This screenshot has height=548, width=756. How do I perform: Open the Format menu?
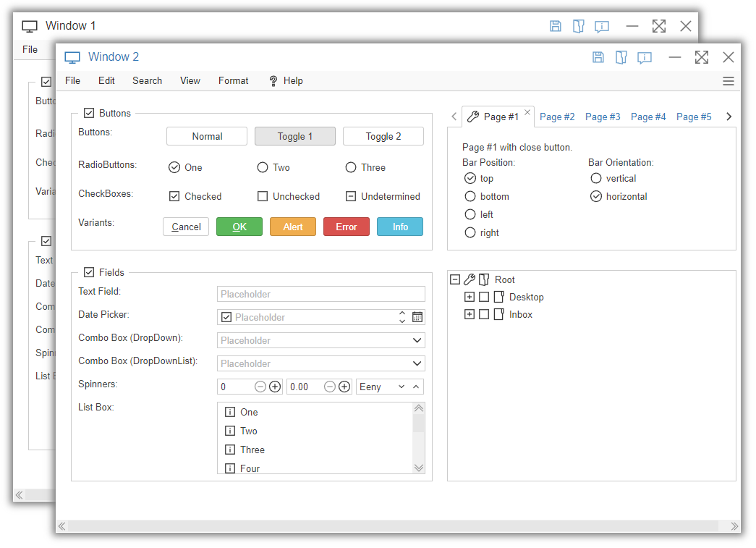click(234, 80)
